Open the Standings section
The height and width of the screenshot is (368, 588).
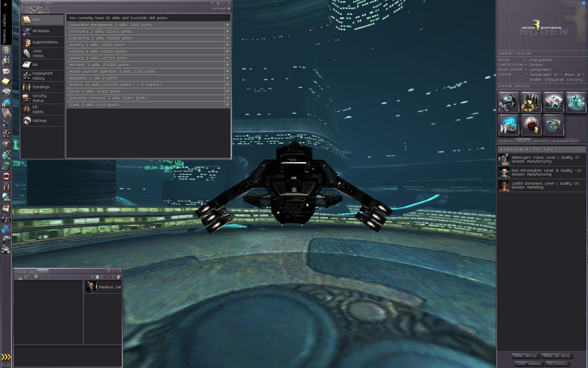(x=43, y=87)
